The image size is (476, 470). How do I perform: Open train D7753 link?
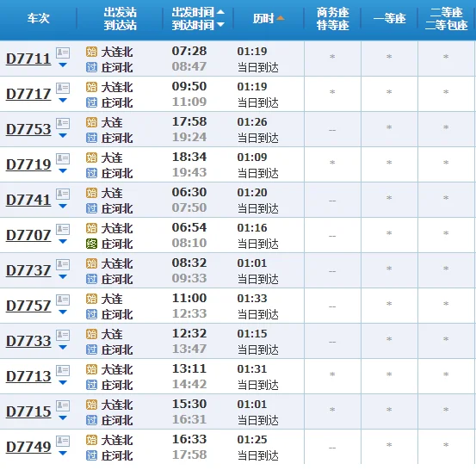click(28, 129)
